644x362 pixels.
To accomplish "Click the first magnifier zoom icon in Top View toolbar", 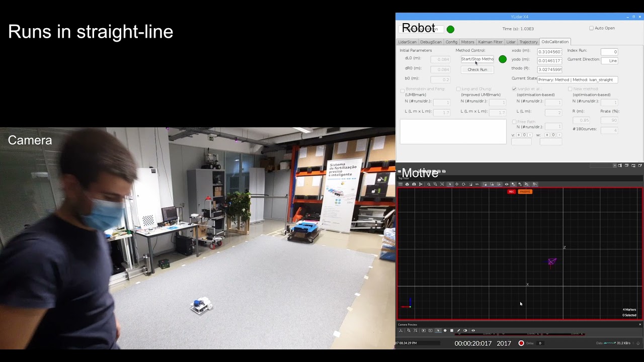I will (x=429, y=184).
